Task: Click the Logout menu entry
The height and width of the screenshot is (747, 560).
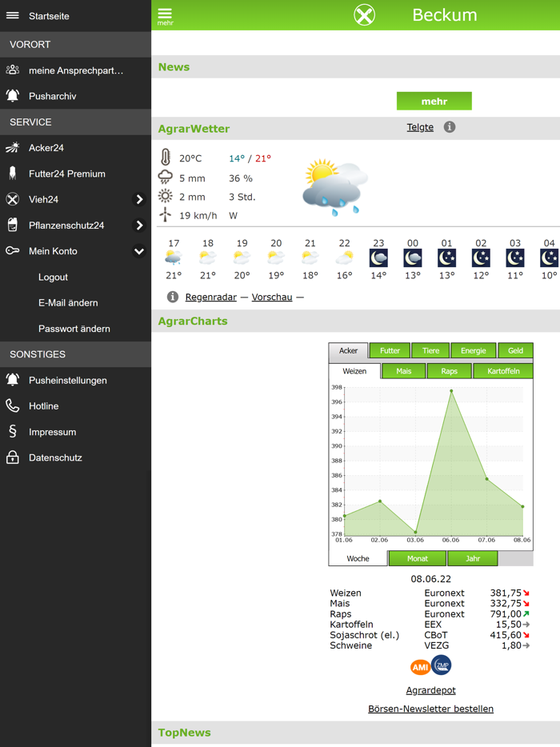Action: pyautogui.click(x=53, y=278)
